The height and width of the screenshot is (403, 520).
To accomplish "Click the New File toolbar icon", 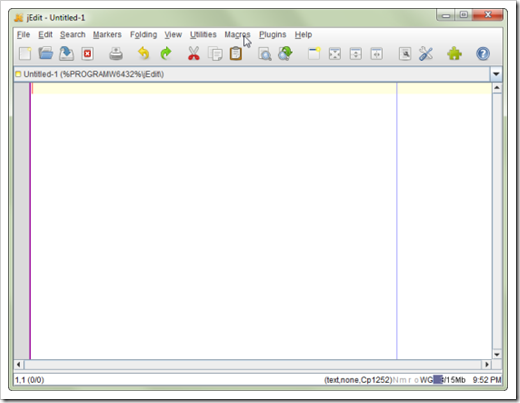I will point(25,54).
